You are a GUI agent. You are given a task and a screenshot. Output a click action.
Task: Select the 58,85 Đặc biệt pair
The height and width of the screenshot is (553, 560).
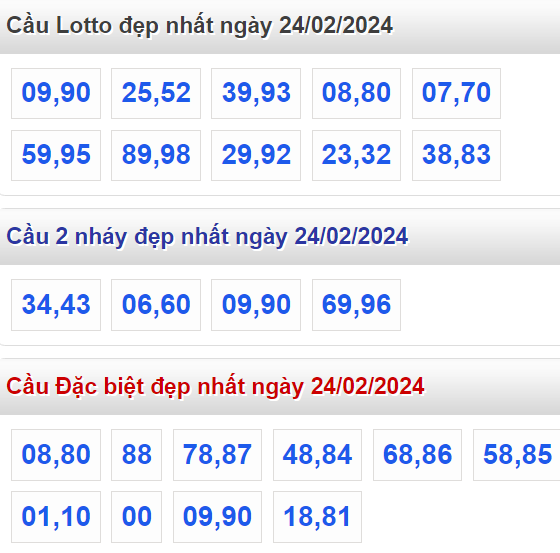(517, 455)
